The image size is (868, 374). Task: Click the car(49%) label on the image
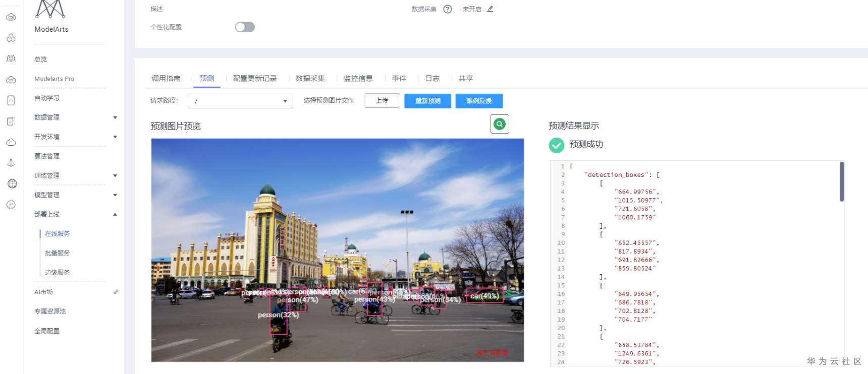click(x=484, y=296)
